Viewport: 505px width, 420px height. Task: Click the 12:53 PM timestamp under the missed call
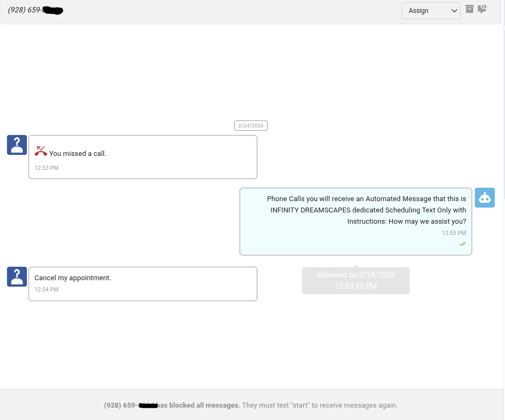46,168
